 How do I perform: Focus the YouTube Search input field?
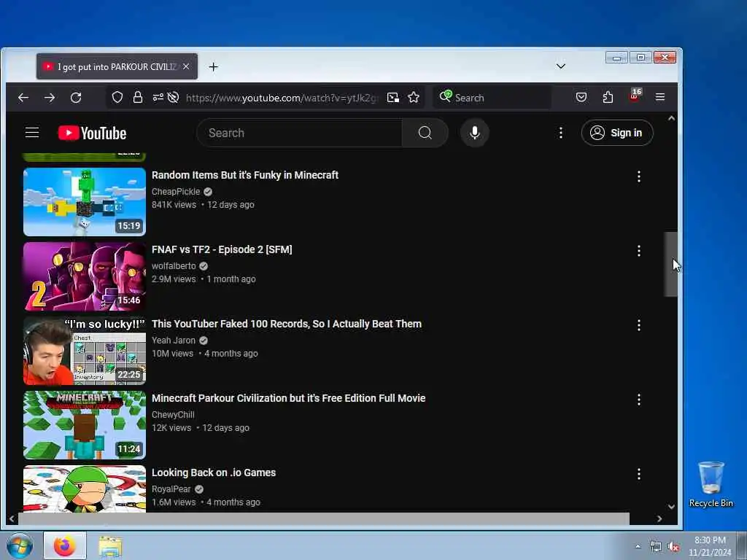tap(300, 133)
